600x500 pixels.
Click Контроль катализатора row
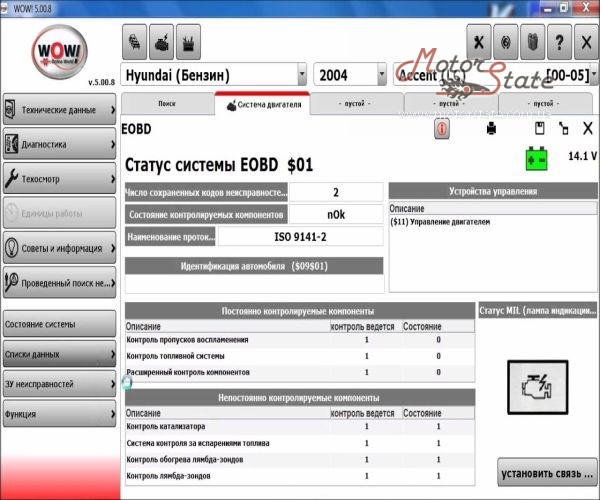300,427
